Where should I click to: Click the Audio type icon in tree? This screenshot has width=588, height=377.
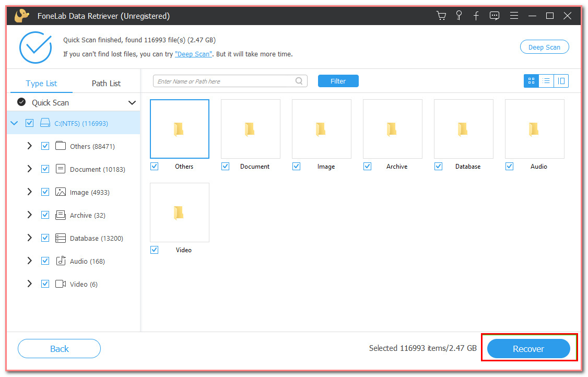(61, 261)
